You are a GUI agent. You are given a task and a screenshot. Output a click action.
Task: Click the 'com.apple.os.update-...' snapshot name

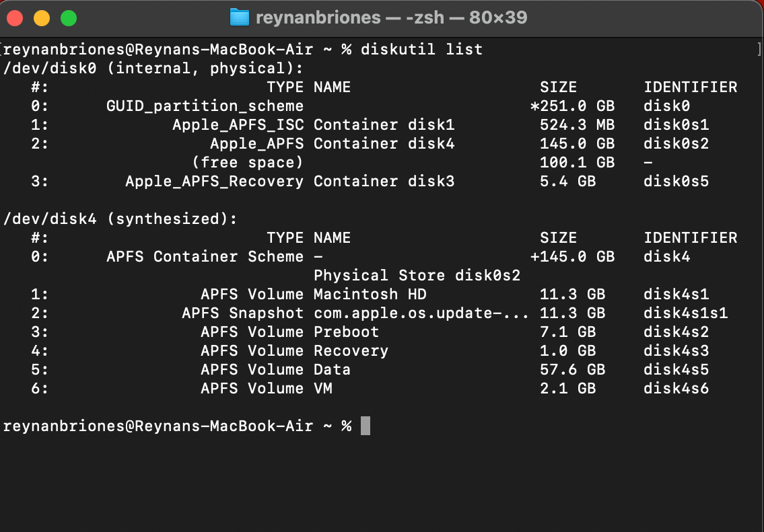[x=421, y=313]
